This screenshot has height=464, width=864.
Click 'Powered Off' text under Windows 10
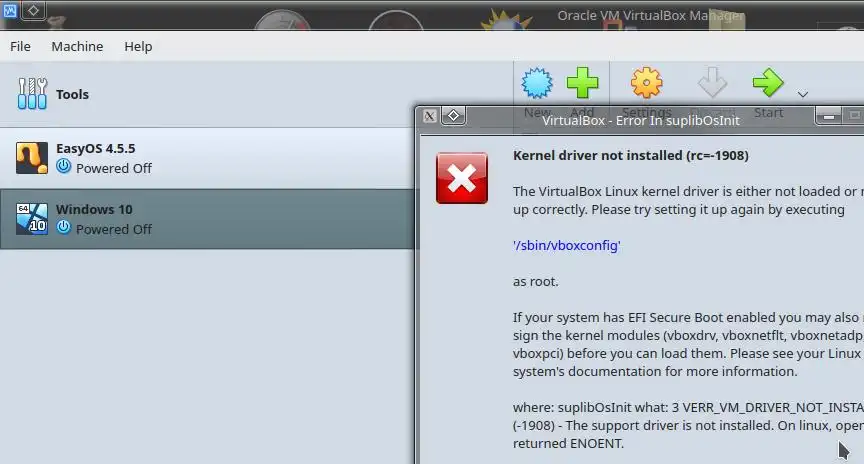pos(114,229)
